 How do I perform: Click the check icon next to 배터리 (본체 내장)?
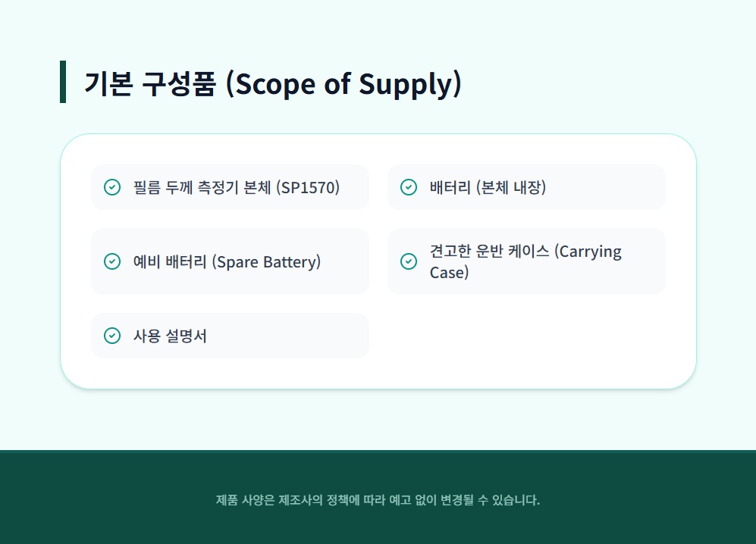click(x=409, y=187)
